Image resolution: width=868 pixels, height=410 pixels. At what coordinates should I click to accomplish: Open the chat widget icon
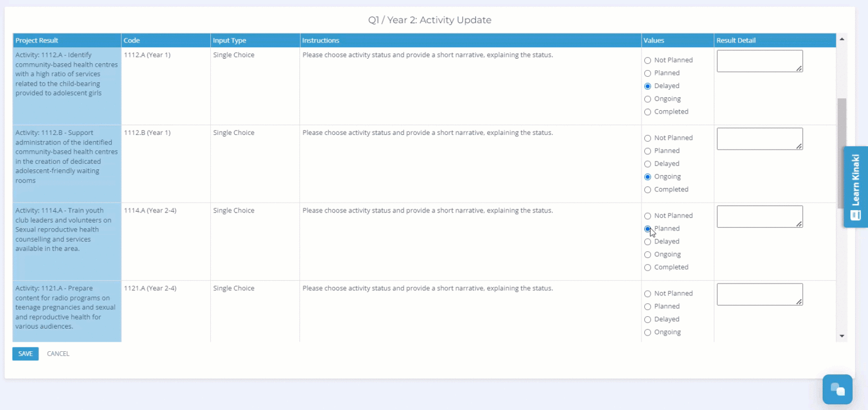click(837, 389)
